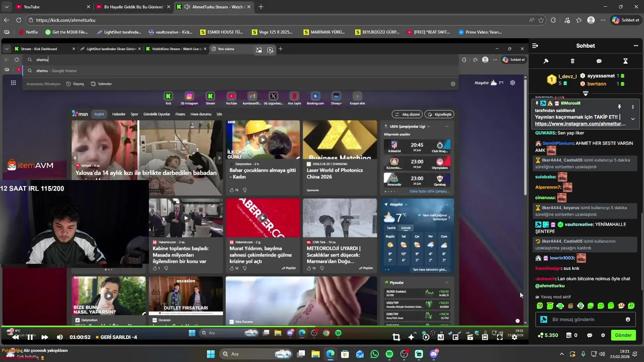Open l_devz_l top gifter profile
Viewport: 644px width, 362px height.
pos(567,76)
